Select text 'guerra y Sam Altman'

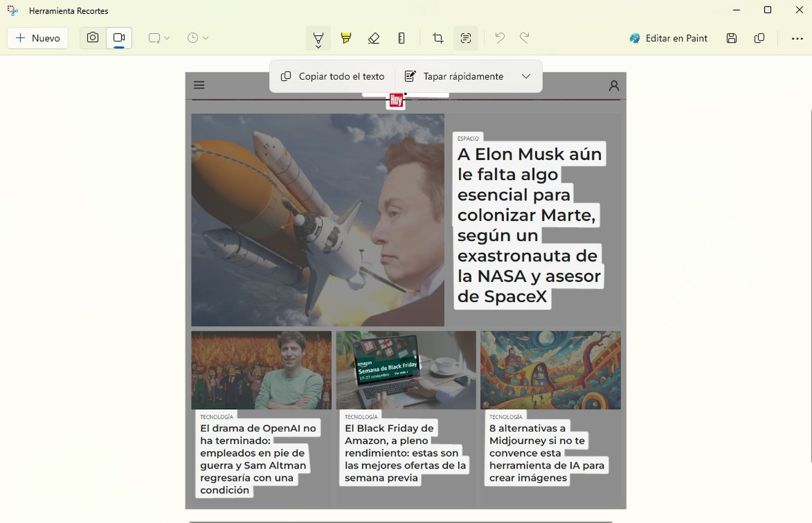(253, 465)
